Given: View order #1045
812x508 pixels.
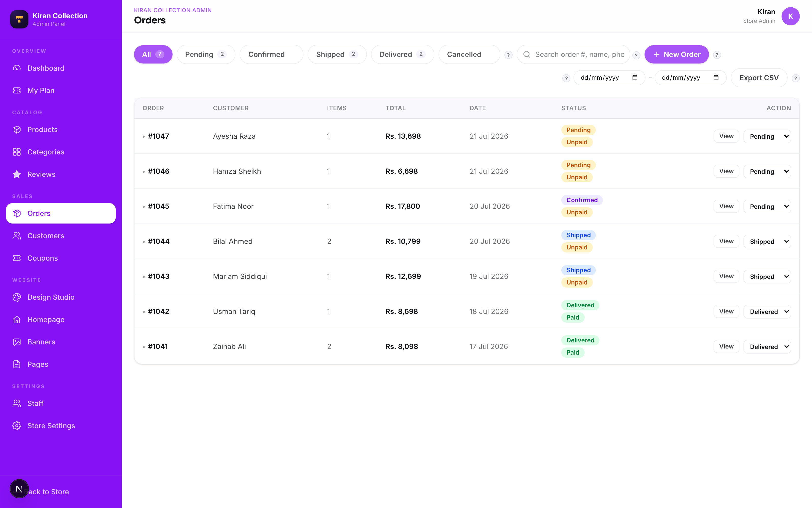Looking at the screenshot, I should (x=726, y=206).
